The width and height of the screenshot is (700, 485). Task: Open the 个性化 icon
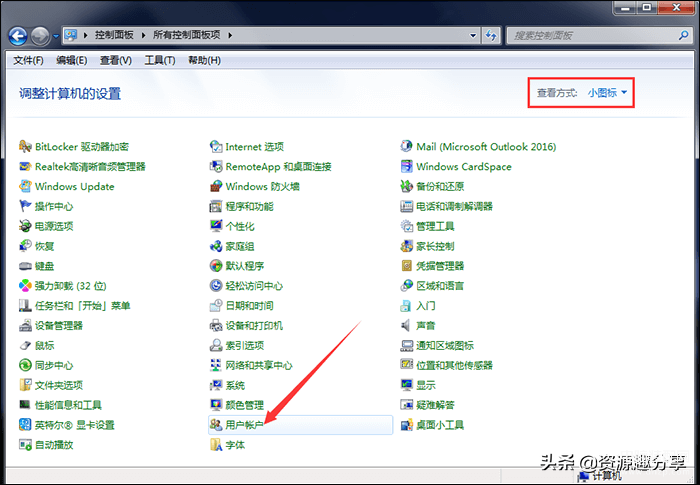click(x=216, y=226)
